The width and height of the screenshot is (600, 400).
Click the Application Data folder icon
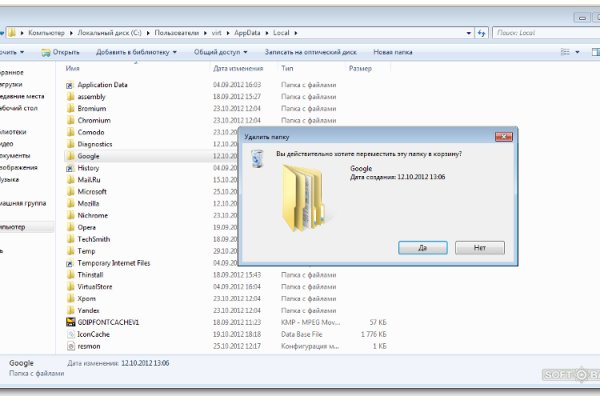(x=70, y=85)
